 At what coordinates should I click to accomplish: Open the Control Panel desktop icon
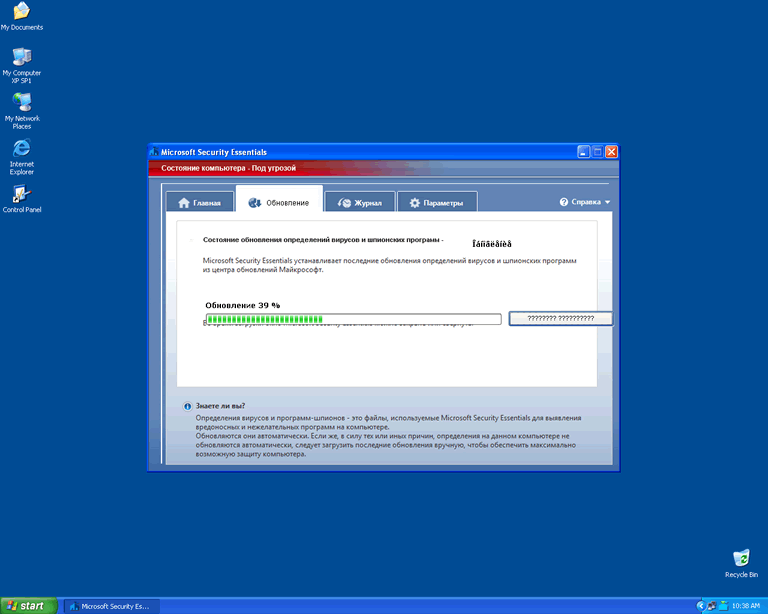(21, 195)
